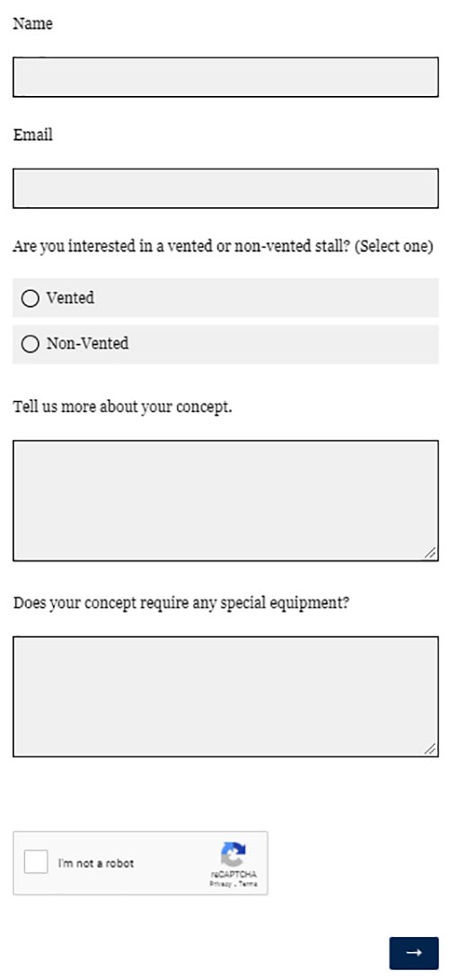Open the reCAPTCHA Terms link
The width and height of the screenshot is (449, 980).
[x=248, y=884]
